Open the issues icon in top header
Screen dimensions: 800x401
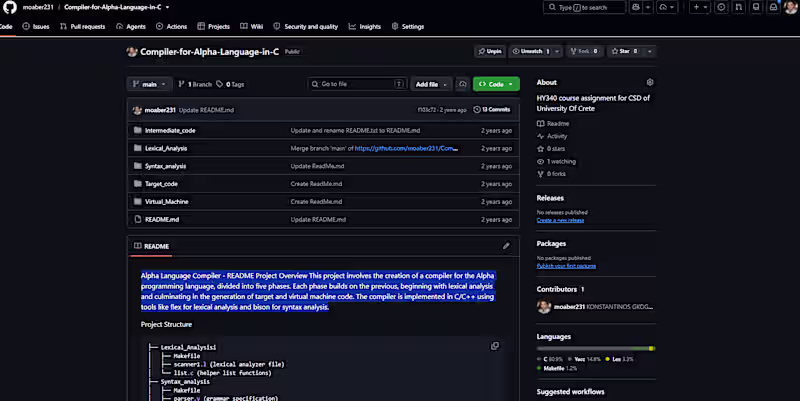click(721, 7)
